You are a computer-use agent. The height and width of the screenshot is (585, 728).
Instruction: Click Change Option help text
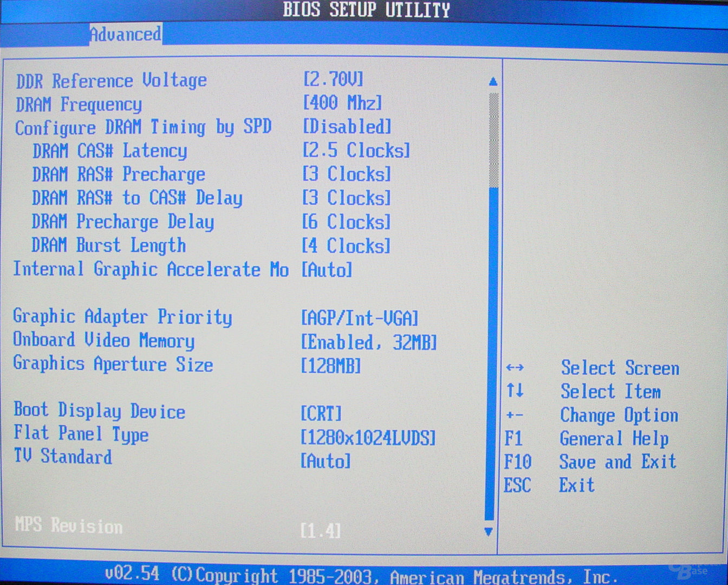tap(619, 415)
